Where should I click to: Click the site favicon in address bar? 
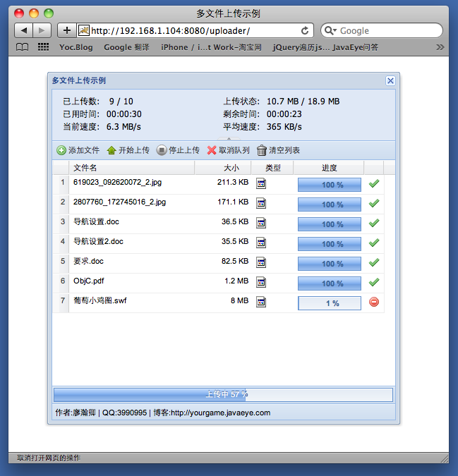pos(84,30)
